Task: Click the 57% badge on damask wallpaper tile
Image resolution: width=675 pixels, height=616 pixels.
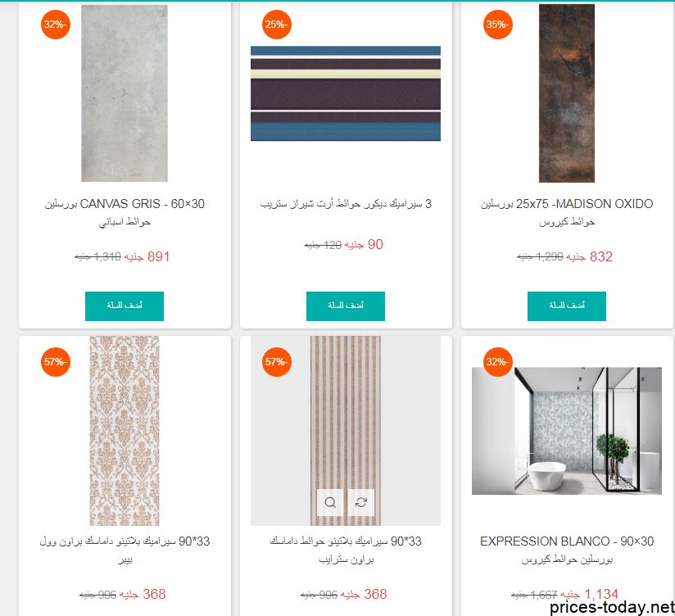Action: tap(56, 361)
